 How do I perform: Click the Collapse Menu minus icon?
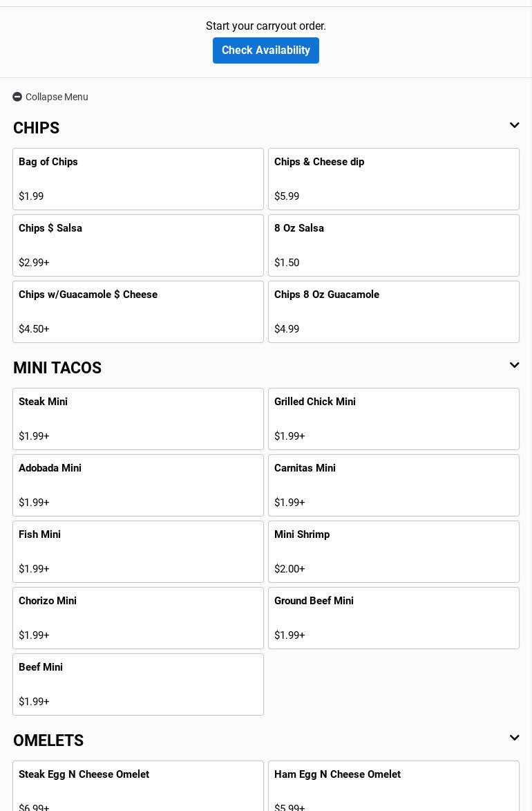pos(17,97)
